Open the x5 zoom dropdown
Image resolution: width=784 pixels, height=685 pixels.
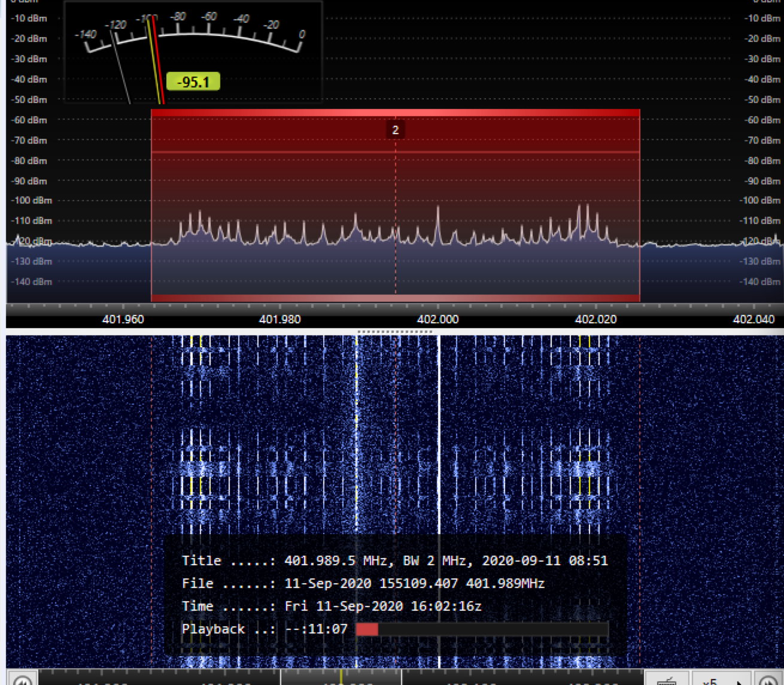[716, 681]
